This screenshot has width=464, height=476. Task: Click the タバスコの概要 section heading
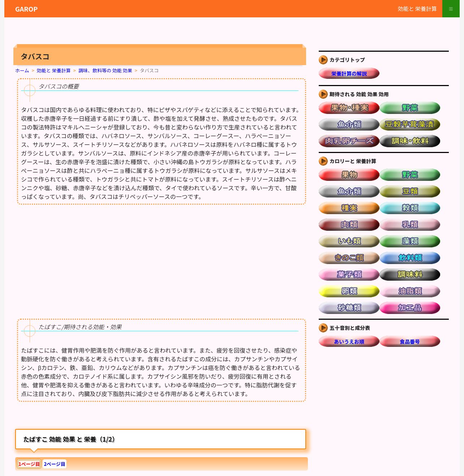coord(59,86)
